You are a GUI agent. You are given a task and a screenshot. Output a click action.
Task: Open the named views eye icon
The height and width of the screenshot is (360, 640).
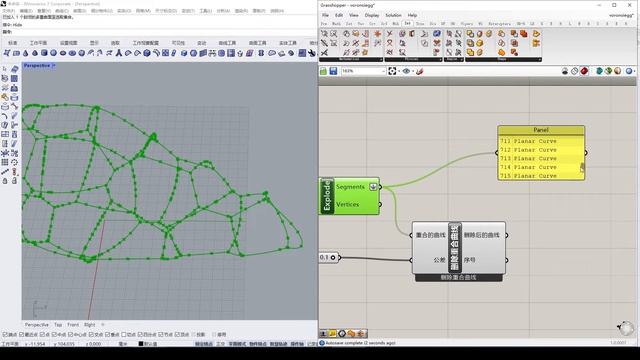(x=406, y=71)
